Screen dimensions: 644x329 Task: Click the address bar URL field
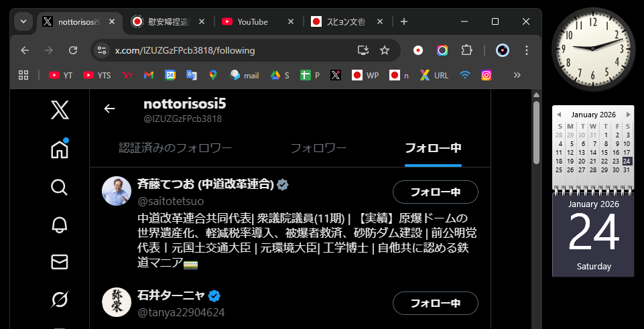pyautogui.click(x=228, y=50)
